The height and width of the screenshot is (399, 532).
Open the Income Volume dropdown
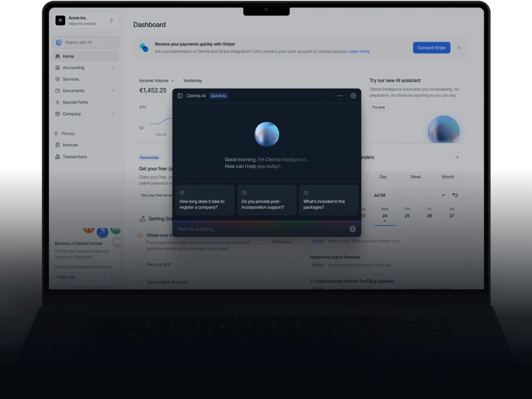tap(157, 81)
